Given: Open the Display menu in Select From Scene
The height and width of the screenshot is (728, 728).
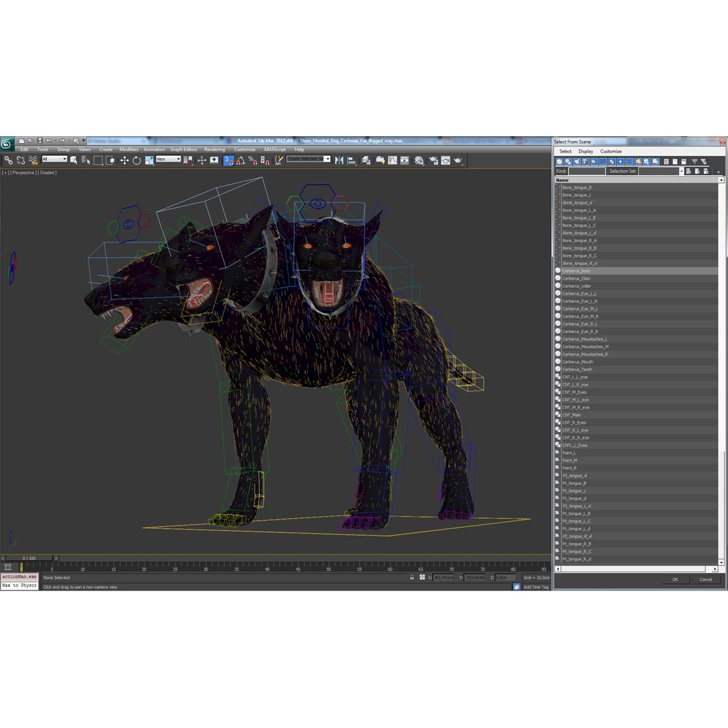Looking at the screenshot, I should (586, 152).
